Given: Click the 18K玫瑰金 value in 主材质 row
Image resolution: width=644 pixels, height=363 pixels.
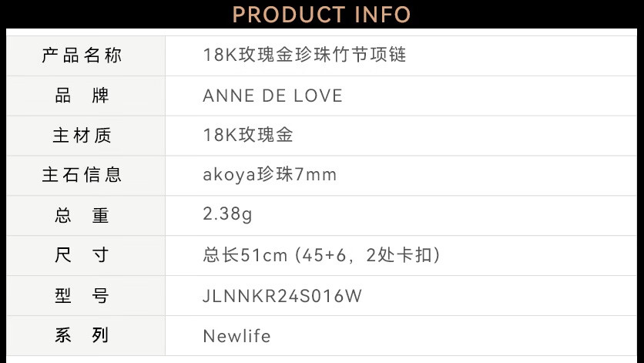Looking at the screenshot, I should click(x=248, y=136).
